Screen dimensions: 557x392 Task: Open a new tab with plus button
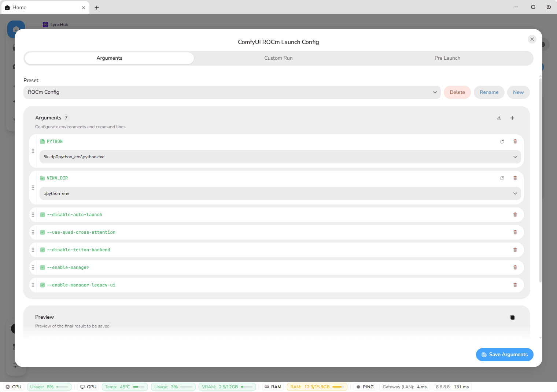pyautogui.click(x=97, y=8)
